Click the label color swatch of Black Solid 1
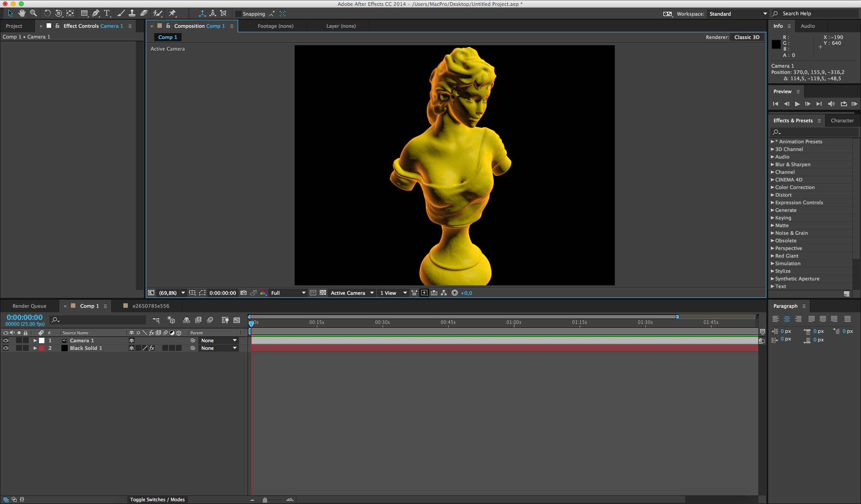This screenshot has height=504, width=861. [x=42, y=348]
